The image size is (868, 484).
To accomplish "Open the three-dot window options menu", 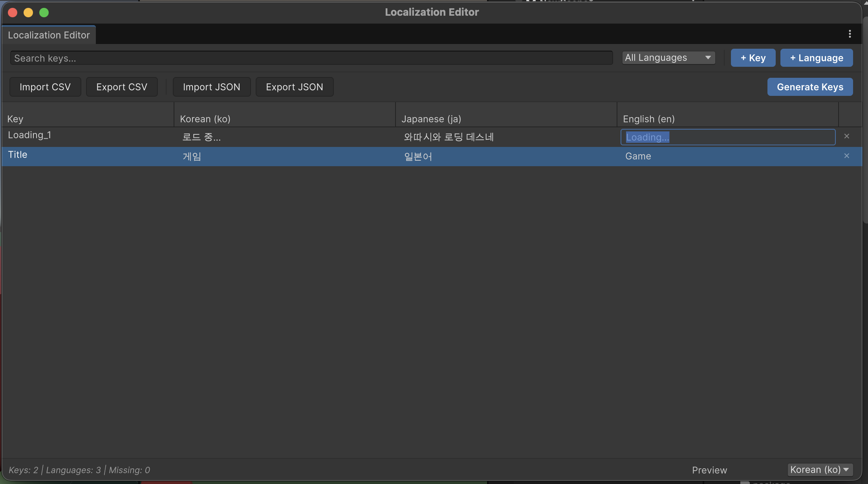I will [x=850, y=34].
